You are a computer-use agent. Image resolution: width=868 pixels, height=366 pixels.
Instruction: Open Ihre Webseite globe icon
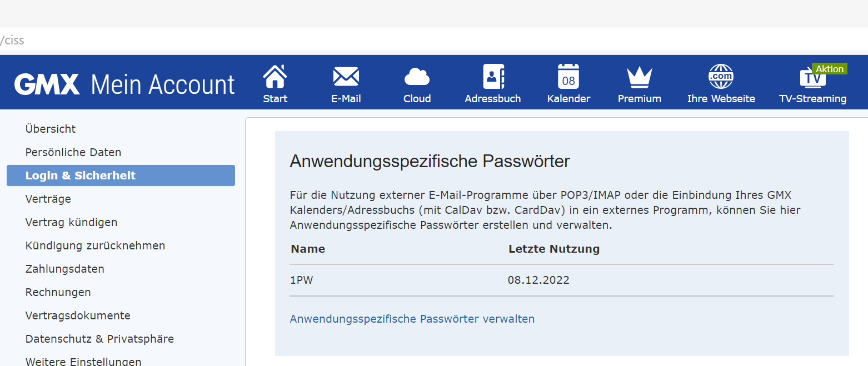[721, 77]
